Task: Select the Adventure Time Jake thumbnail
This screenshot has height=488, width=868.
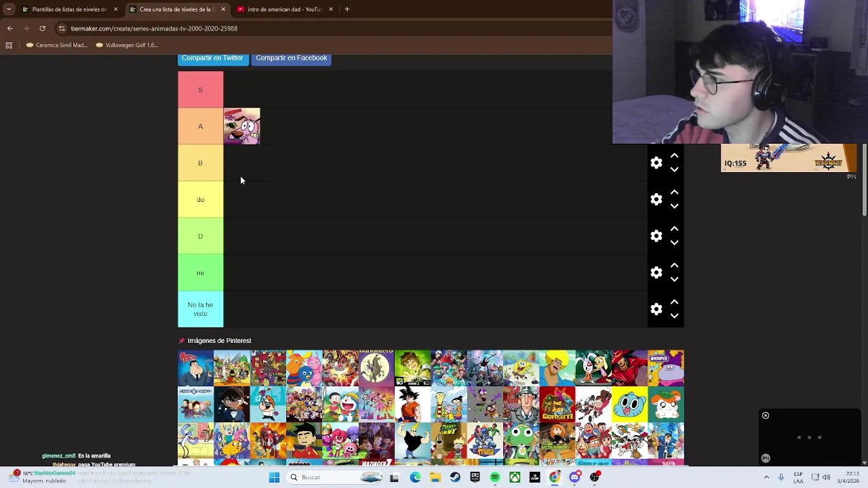Action: [x=232, y=441]
